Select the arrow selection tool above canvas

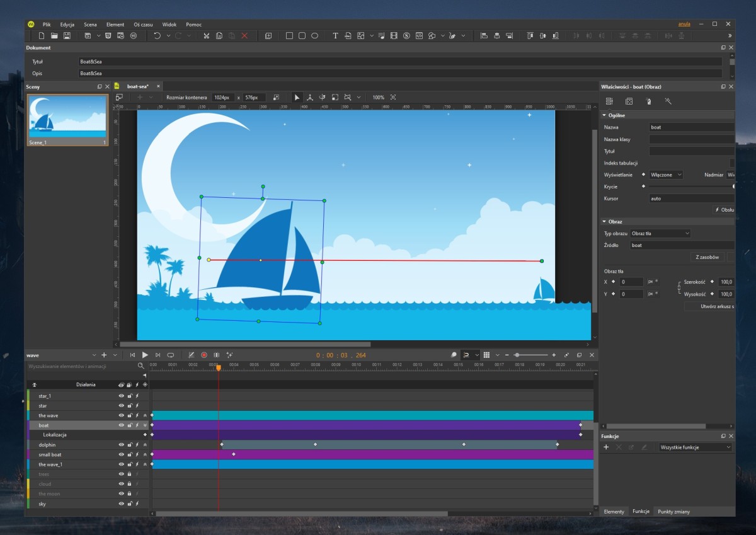tap(297, 98)
